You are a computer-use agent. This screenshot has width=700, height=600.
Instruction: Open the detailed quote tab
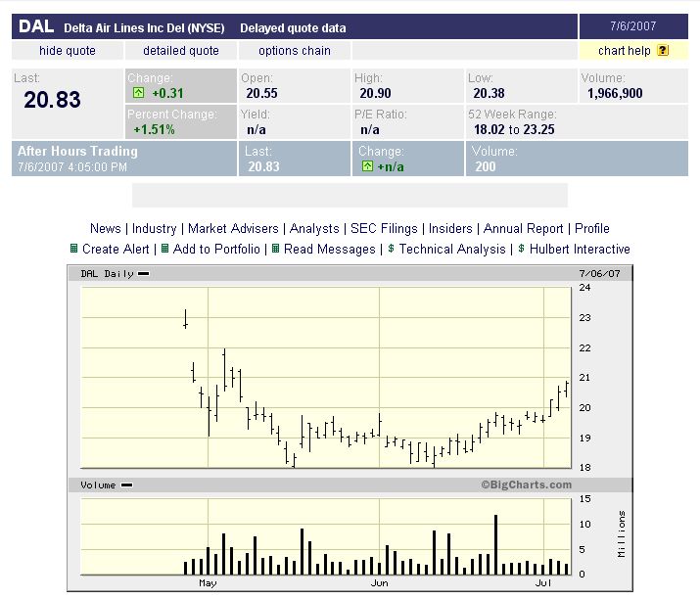point(181,51)
